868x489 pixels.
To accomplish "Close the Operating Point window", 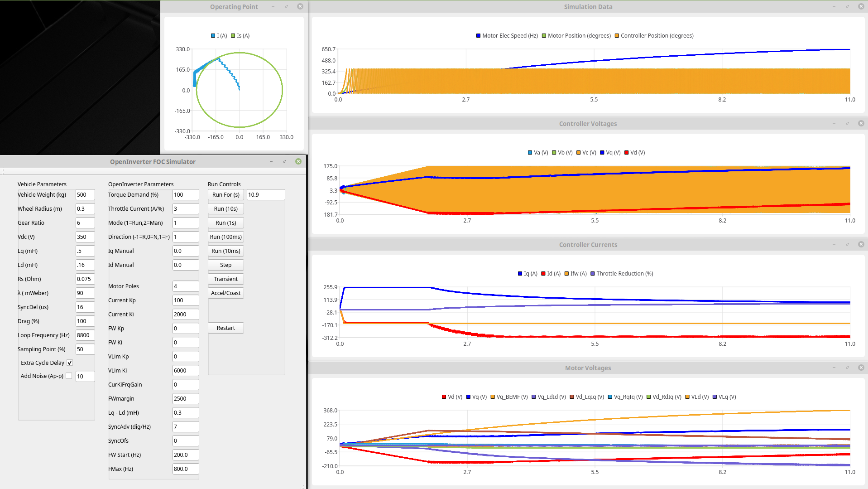I will pyautogui.click(x=300, y=6).
